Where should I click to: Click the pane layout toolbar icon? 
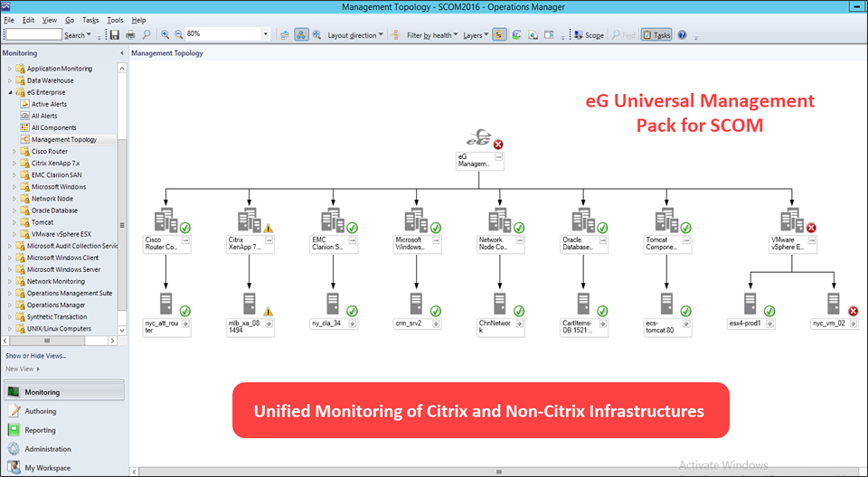(549, 35)
